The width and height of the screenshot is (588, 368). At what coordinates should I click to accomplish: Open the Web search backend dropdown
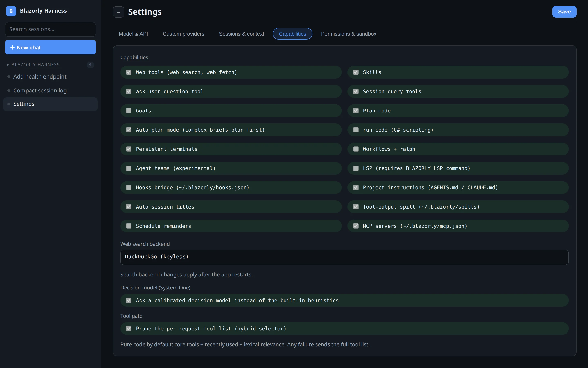click(344, 257)
